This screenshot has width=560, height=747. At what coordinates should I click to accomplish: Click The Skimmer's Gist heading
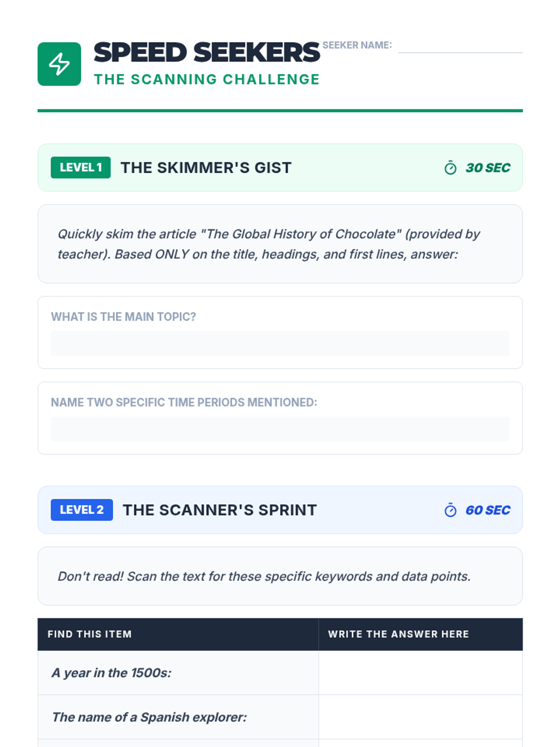[x=206, y=168]
